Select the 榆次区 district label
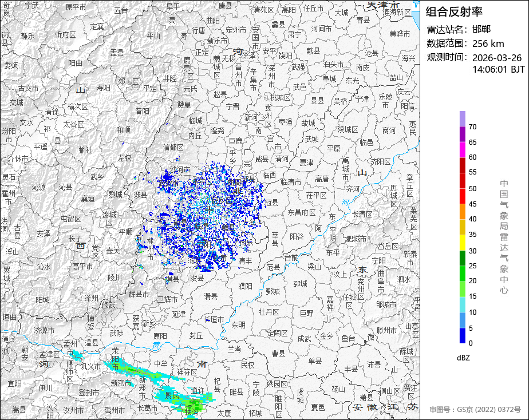The image size is (529, 420). [78, 106]
